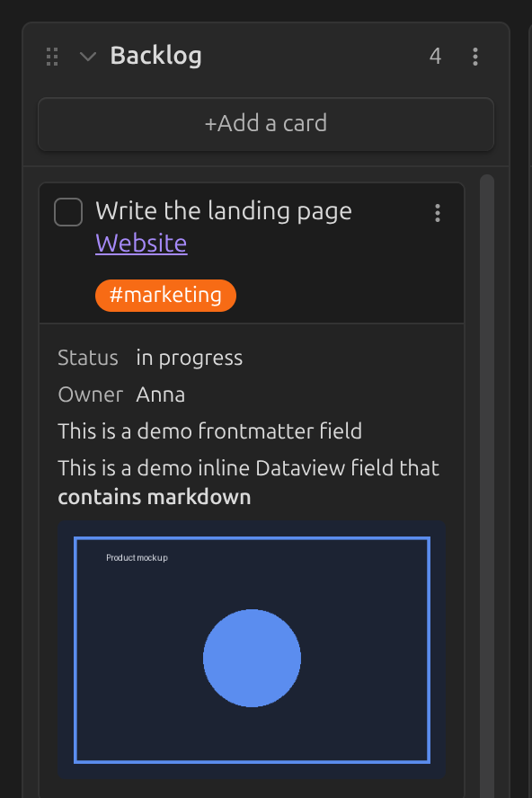Click the Backlog lane scrollbar

pos(487,486)
